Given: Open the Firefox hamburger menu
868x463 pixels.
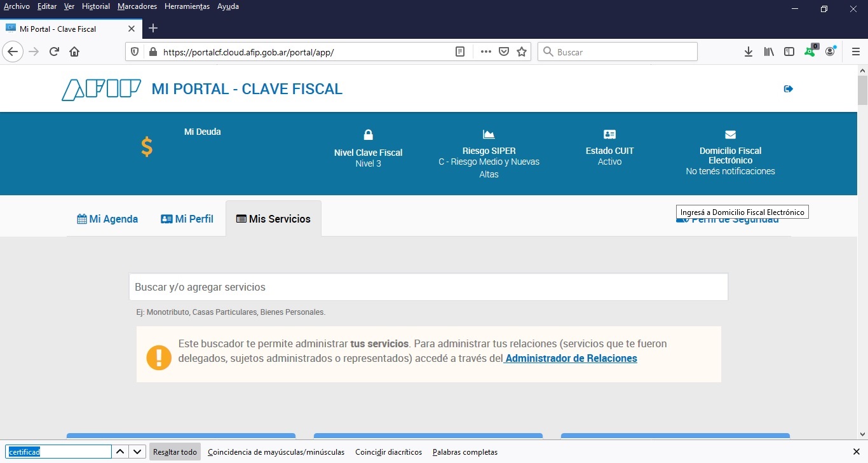Looking at the screenshot, I should [855, 52].
